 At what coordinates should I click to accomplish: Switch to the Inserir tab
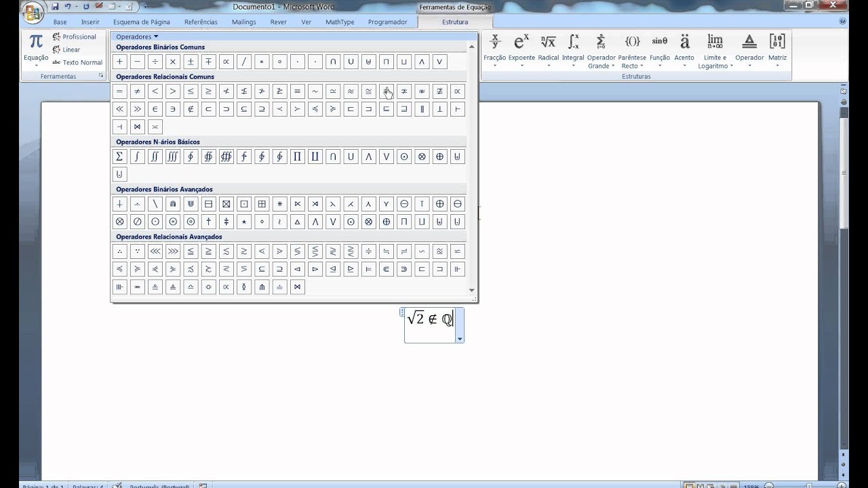tap(90, 22)
